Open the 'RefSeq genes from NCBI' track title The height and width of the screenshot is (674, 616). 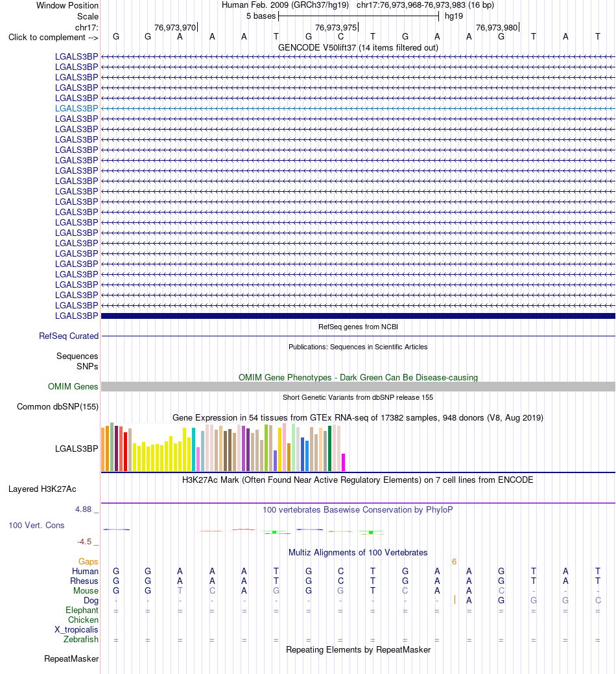pos(358,327)
